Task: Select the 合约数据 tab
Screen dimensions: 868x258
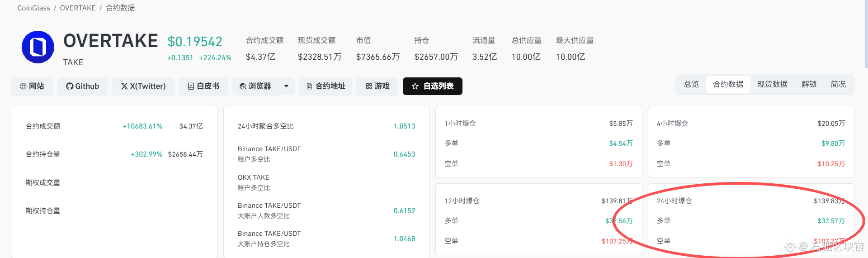Action: click(x=728, y=84)
